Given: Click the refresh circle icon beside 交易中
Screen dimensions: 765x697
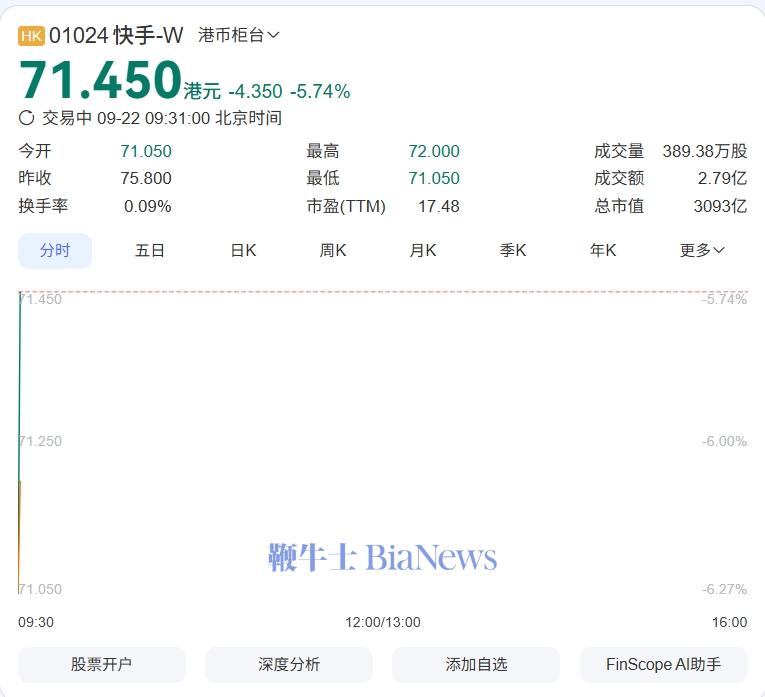Looking at the screenshot, I should pyautogui.click(x=26, y=118).
